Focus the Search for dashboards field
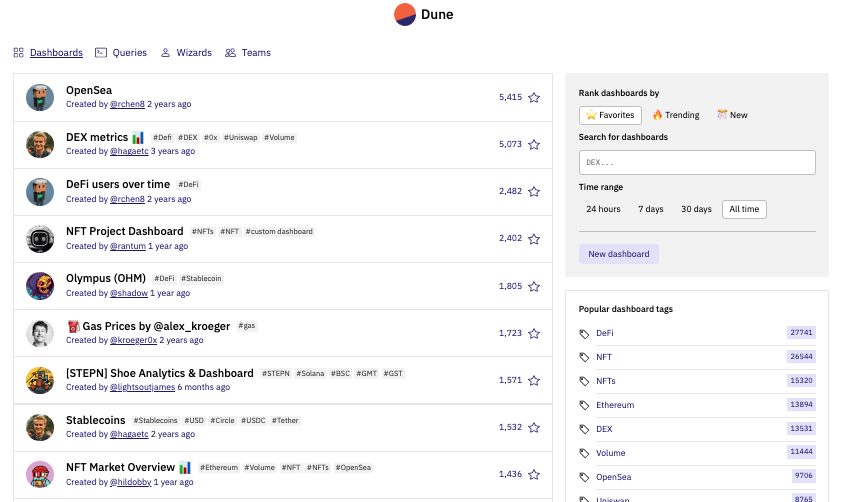This screenshot has width=846, height=502. pyautogui.click(x=697, y=162)
